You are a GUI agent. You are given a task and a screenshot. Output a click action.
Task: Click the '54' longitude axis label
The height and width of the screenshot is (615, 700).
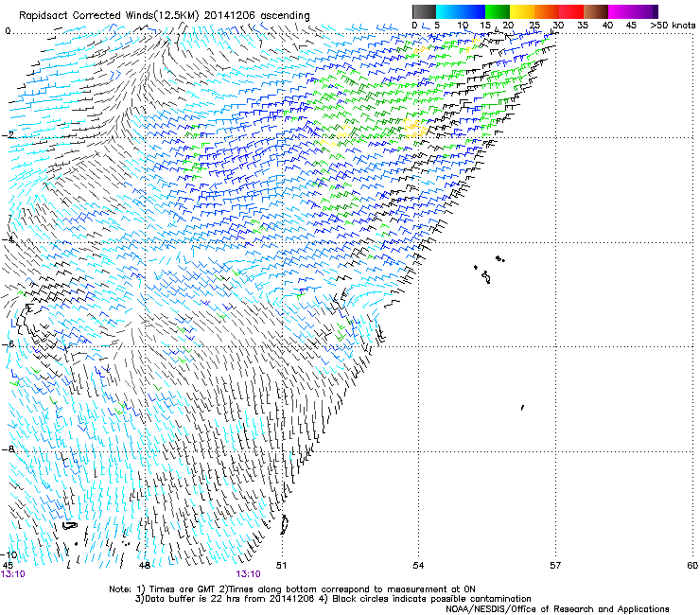click(x=418, y=566)
